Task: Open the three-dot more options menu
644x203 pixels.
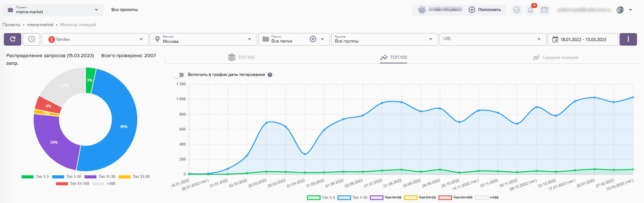Action: click(628, 39)
